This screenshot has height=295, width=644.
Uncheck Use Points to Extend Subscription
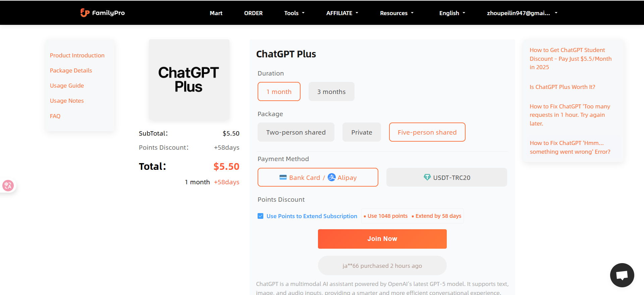(261, 216)
